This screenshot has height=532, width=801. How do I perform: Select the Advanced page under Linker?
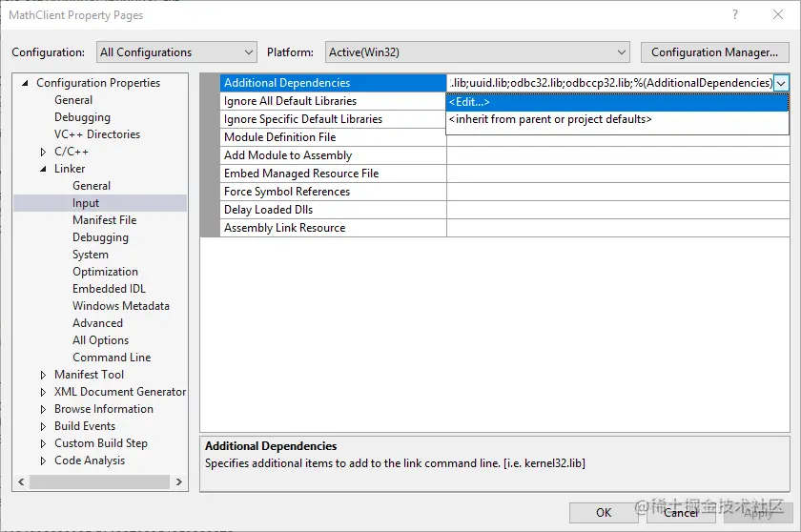tap(97, 323)
